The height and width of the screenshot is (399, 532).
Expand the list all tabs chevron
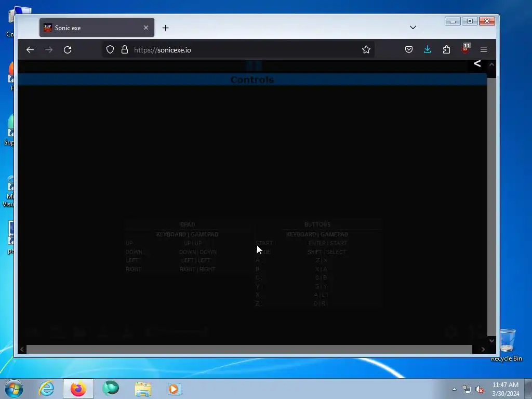pos(413,27)
